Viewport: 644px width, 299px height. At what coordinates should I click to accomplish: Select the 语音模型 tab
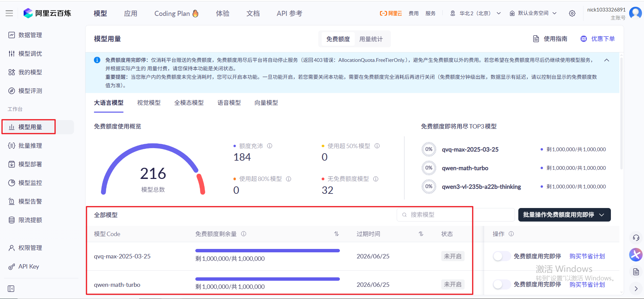pyautogui.click(x=229, y=103)
